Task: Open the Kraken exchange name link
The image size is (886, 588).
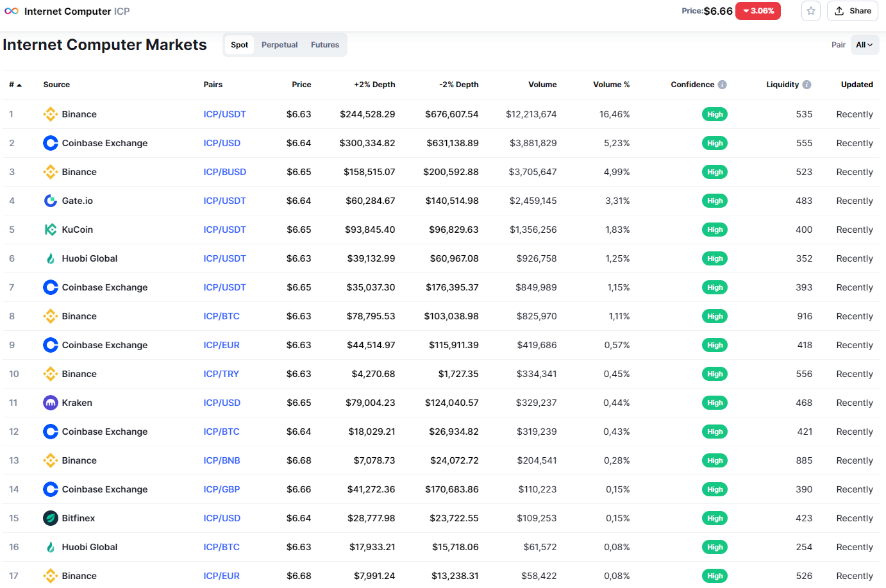Action: click(x=77, y=403)
